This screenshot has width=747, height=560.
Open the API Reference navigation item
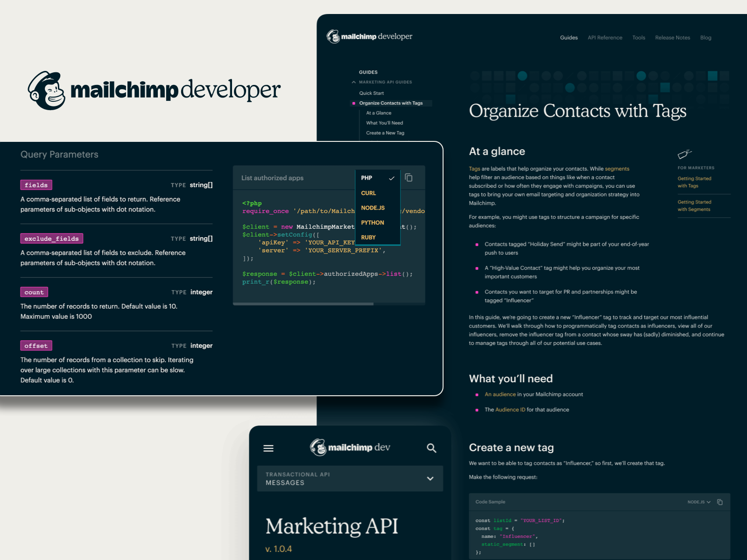tap(605, 37)
